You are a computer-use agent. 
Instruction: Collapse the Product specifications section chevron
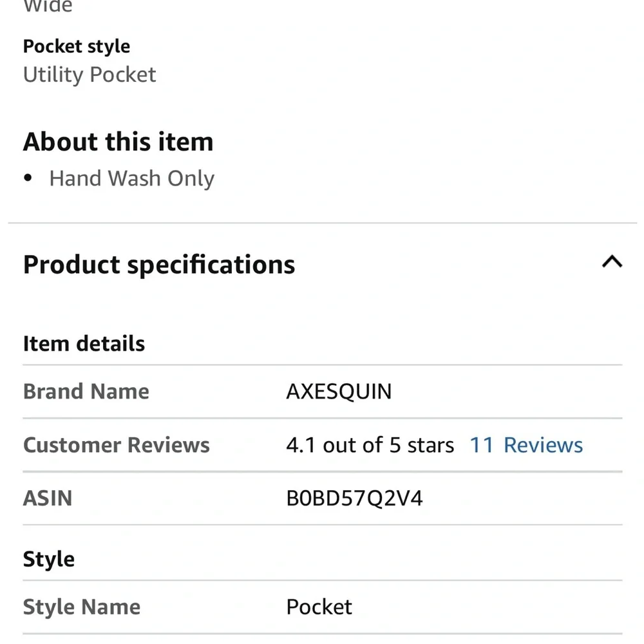click(x=612, y=262)
